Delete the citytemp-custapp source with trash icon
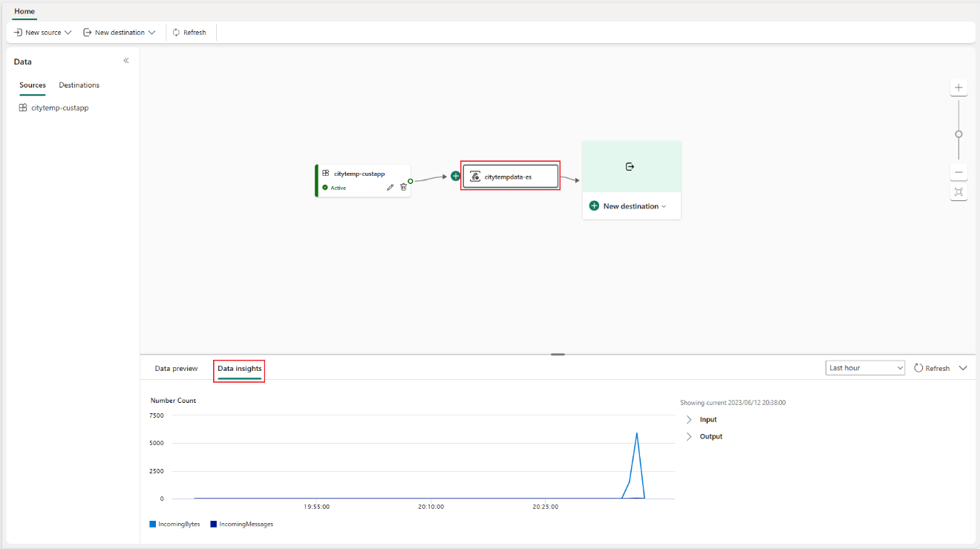The width and height of the screenshot is (980, 549). click(403, 187)
